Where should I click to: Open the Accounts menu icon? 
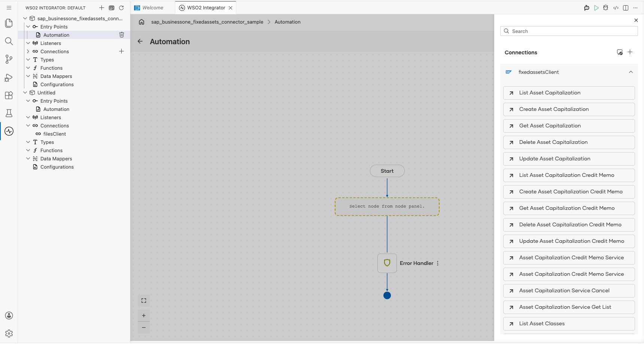pos(9,316)
